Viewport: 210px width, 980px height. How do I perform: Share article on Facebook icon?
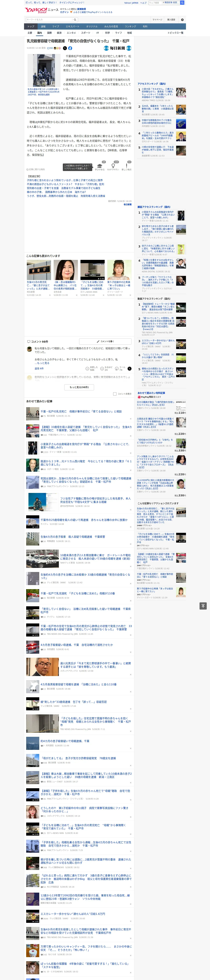click(70, 48)
